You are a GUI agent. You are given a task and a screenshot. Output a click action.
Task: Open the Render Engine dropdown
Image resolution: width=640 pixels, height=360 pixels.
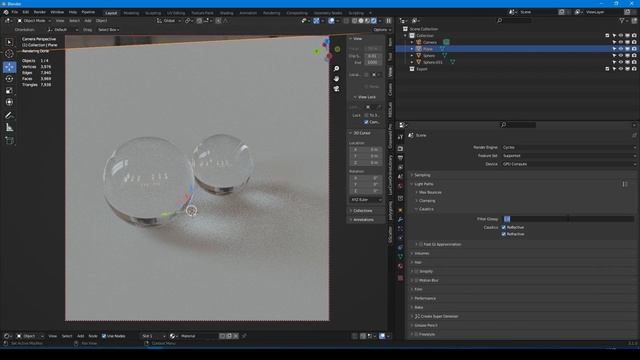(569, 147)
